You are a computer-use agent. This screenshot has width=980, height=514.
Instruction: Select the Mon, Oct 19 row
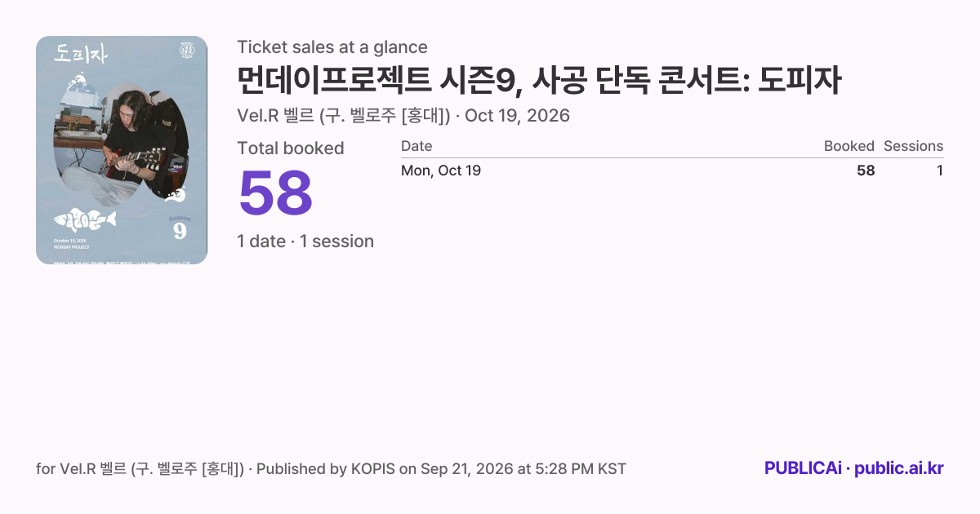tap(672, 171)
